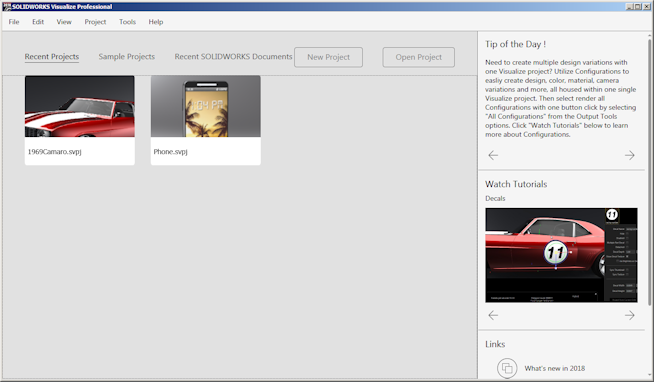Show previous Tip of the Day
Viewport: 654px width, 382px height.
(493, 155)
